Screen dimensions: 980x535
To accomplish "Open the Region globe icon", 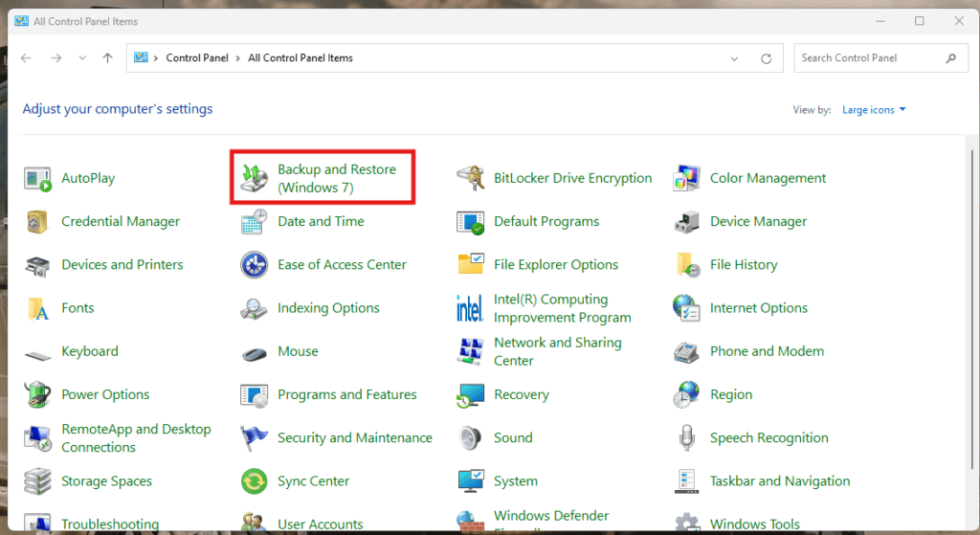I will click(686, 394).
